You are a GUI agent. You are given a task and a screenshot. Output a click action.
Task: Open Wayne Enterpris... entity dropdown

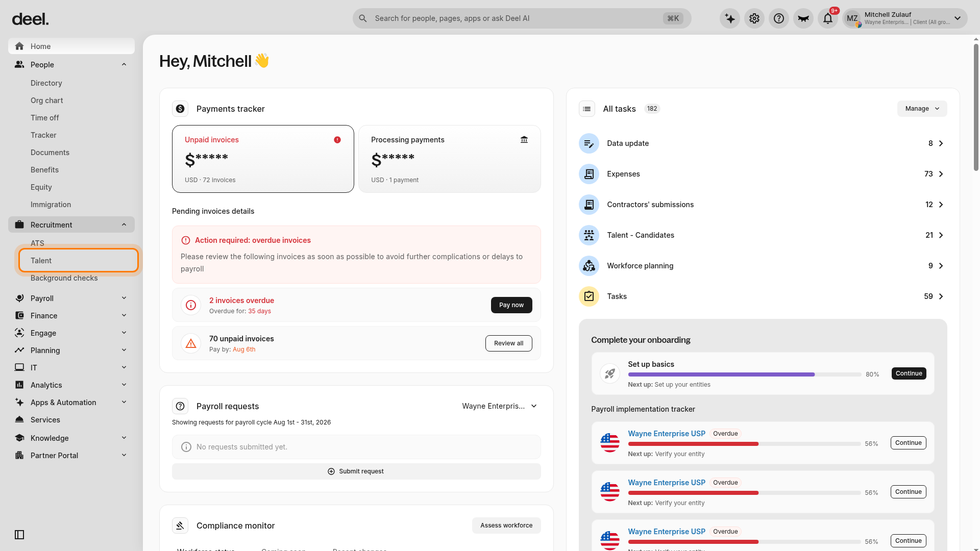499,406
